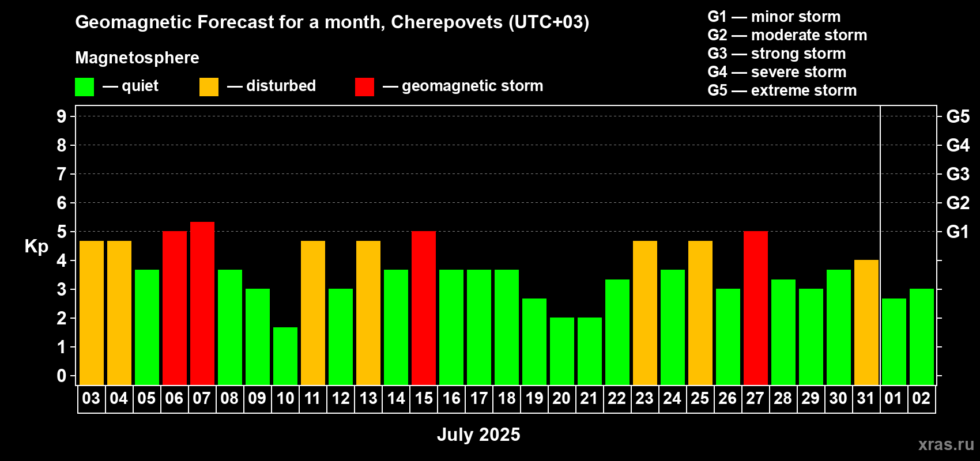Select the green bar for August 01
980x461 pixels.
(x=894, y=342)
